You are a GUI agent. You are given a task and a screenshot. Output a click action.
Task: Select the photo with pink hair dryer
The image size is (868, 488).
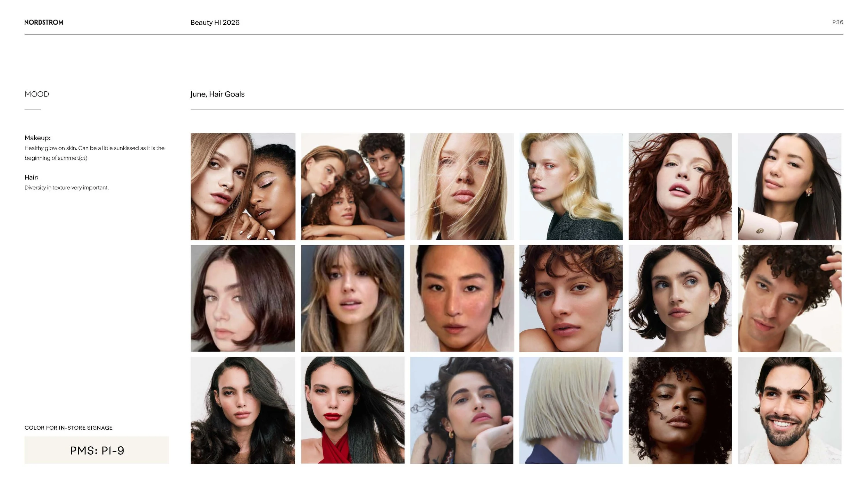pyautogui.click(x=789, y=187)
